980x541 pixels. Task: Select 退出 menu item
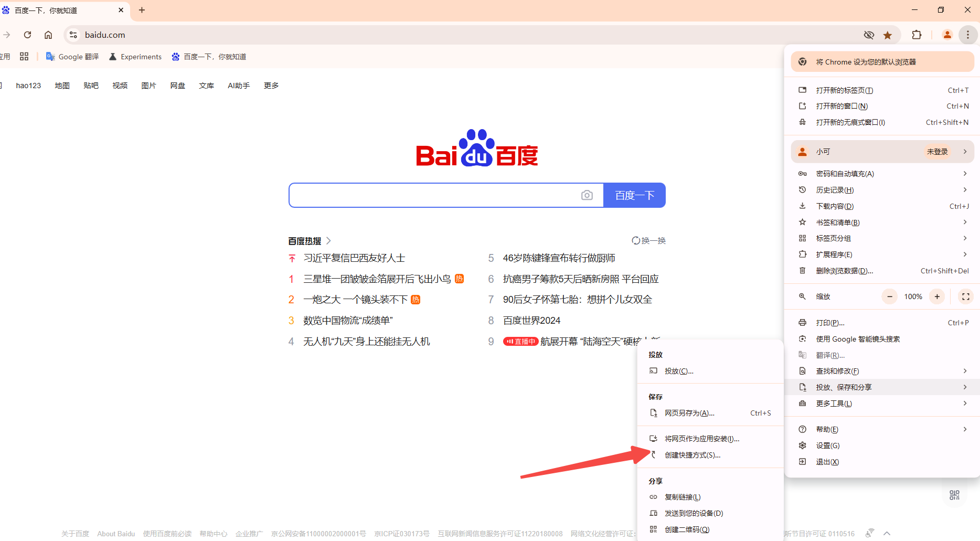[882, 462]
